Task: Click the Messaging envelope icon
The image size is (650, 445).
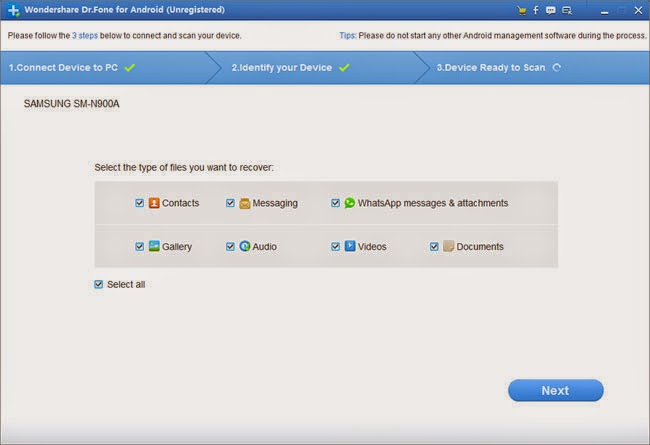Action: (x=245, y=203)
